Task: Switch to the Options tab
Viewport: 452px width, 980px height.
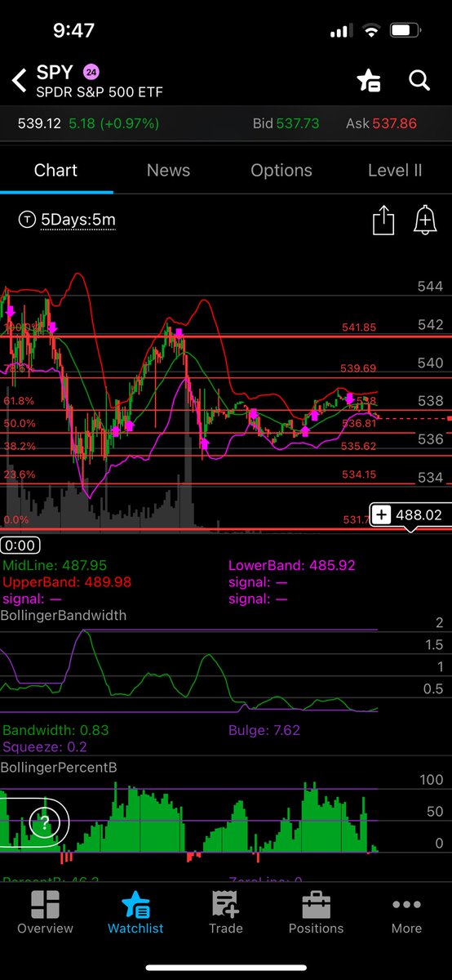Action: [281, 170]
